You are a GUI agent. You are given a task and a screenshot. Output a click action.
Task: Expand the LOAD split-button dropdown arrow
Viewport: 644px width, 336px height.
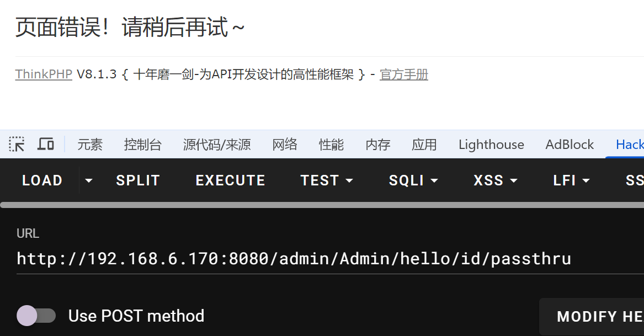88,180
